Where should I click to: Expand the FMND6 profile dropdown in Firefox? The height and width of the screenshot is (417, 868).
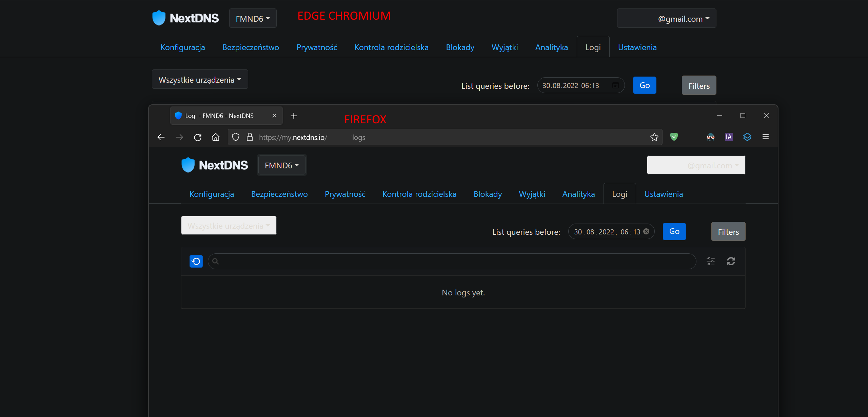pos(281,165)
